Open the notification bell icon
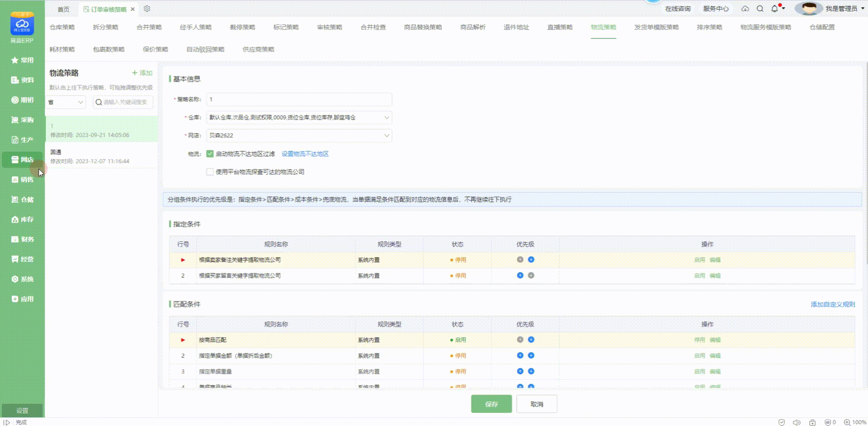868x426 pixels. [775, 9]
